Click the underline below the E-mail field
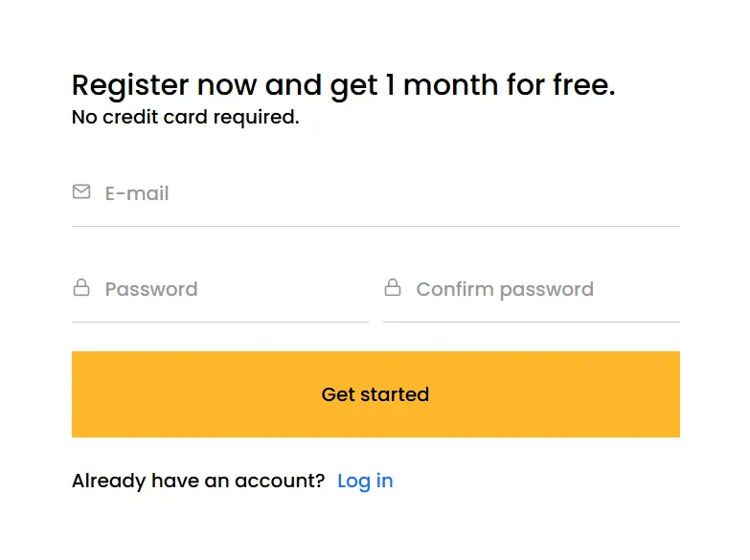This screenshot has height=560, width=750. (375, 226)
